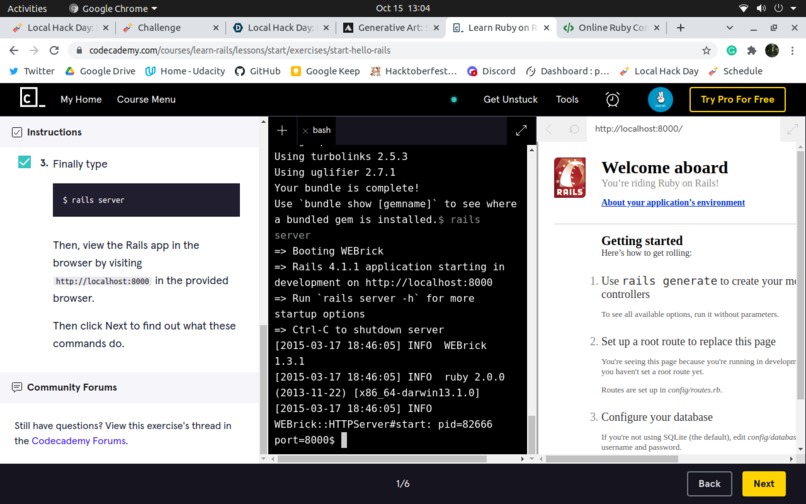
Task: Open the Twitter bookmark
Action: point(32,71)
